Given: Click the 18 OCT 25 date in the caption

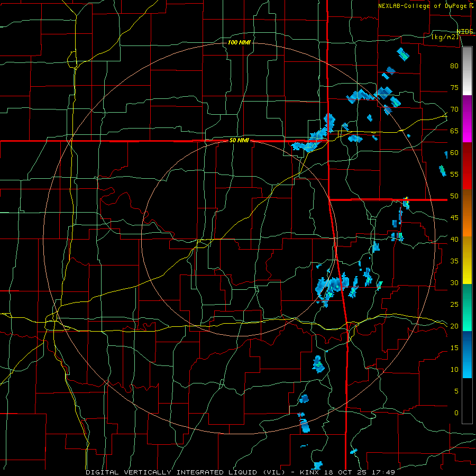Looking at the screenshot, I should pyautogui.click(x=346, y=472).
